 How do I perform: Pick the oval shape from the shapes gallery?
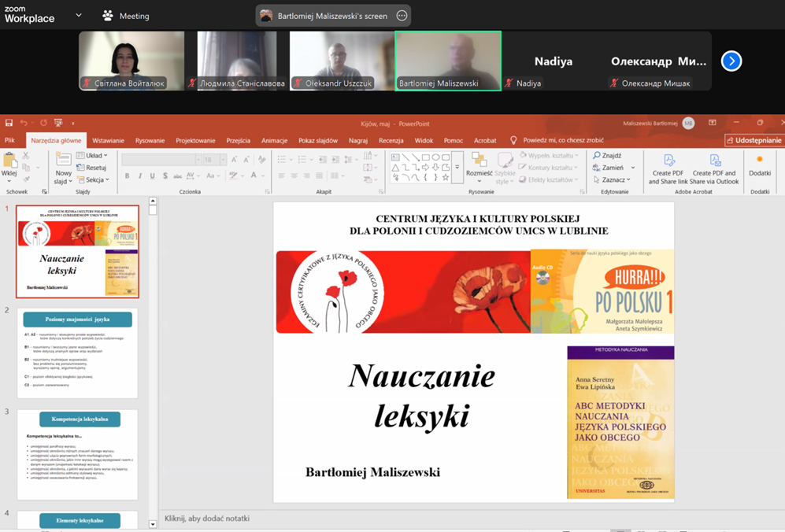(435, 157)
